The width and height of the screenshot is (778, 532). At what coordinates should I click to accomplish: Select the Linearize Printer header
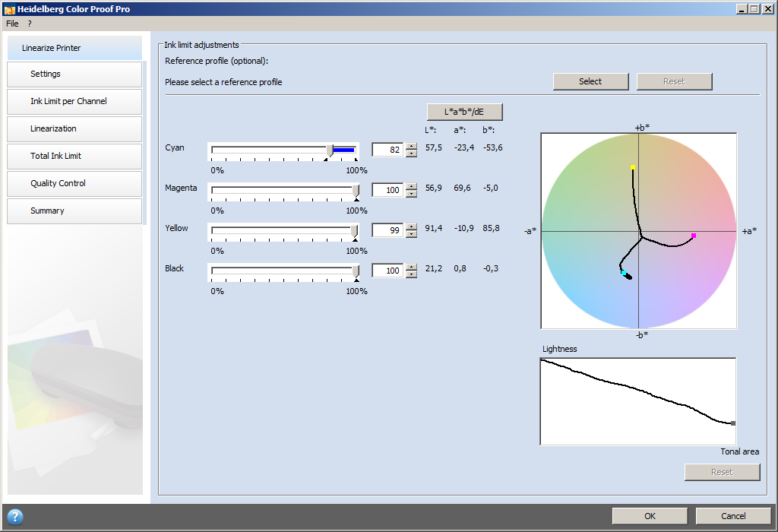[75, 48]
